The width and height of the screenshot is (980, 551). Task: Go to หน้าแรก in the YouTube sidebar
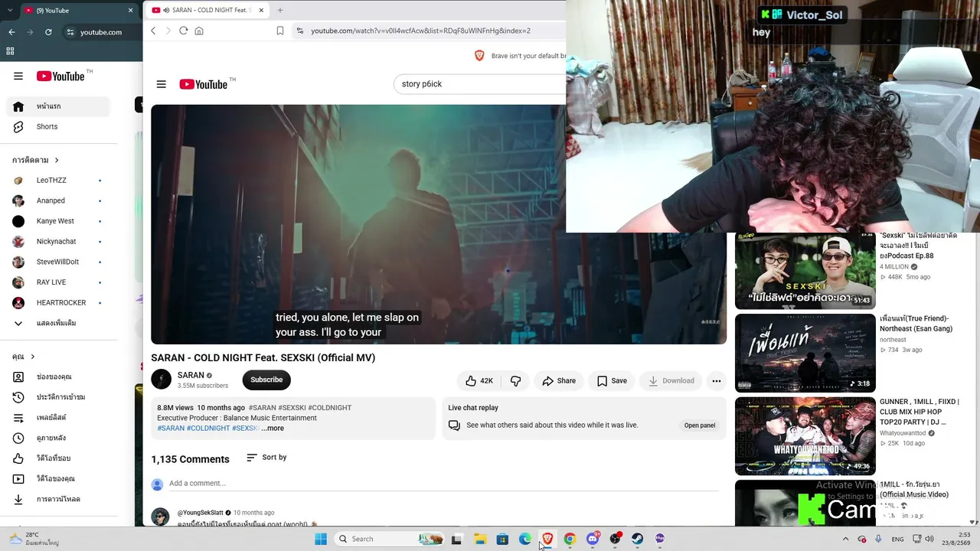(59, 106)
